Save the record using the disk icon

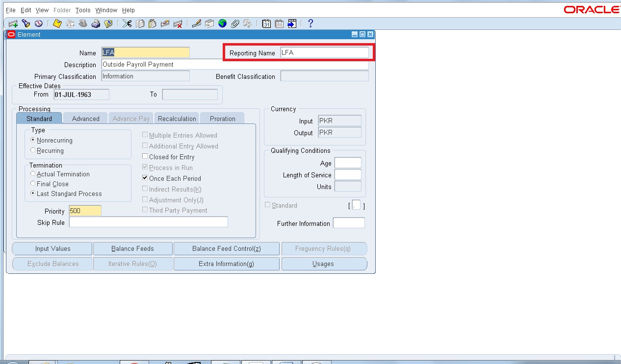pyautogui.click(x=56, y=23)
